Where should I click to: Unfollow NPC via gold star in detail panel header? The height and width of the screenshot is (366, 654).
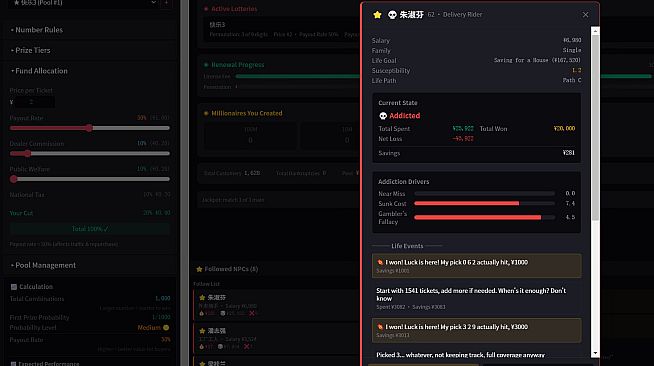[x=377, y=15]
